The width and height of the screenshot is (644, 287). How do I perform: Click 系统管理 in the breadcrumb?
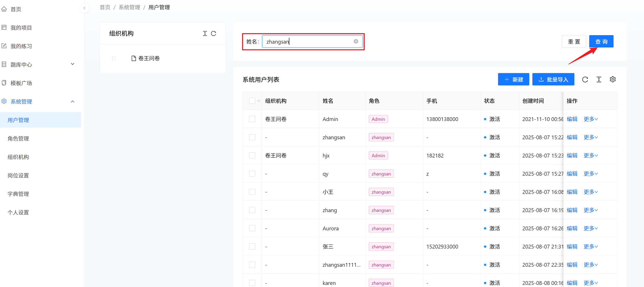[130, 7]
